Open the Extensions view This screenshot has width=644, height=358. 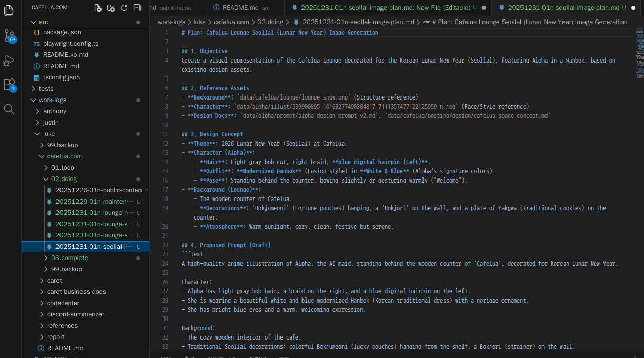click(9, 85)
